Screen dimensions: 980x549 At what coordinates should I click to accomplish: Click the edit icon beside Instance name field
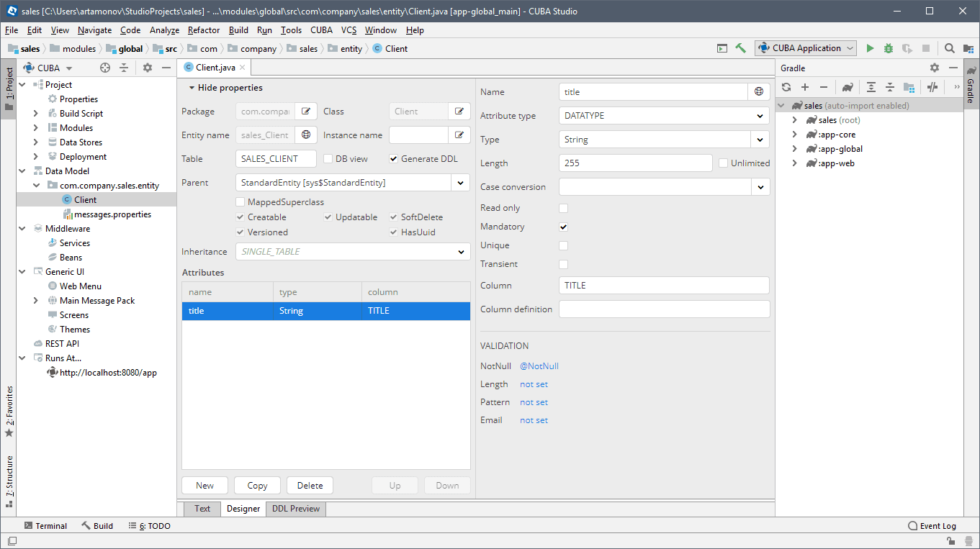pos(459,135)
